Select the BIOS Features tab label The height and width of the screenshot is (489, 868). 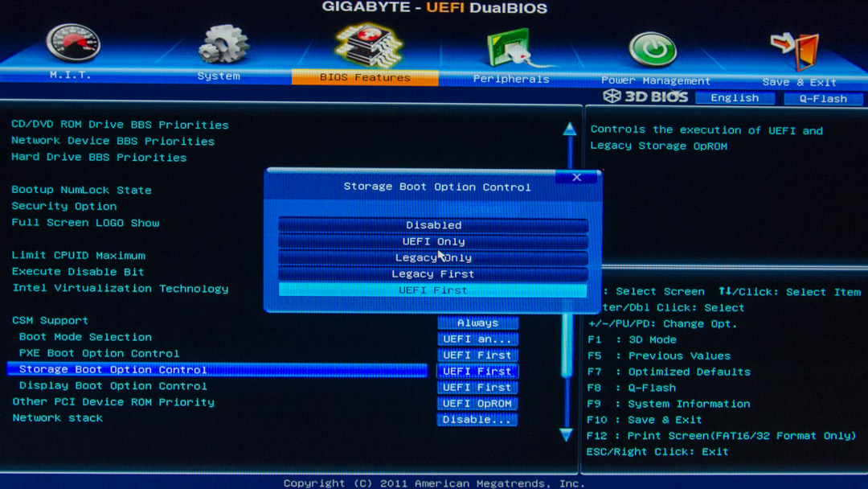coord(366,77)
